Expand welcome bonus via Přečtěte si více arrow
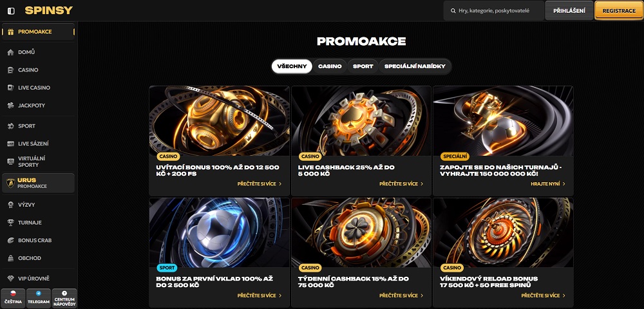This screenshot has height=309, width=644. coord(280,184)
